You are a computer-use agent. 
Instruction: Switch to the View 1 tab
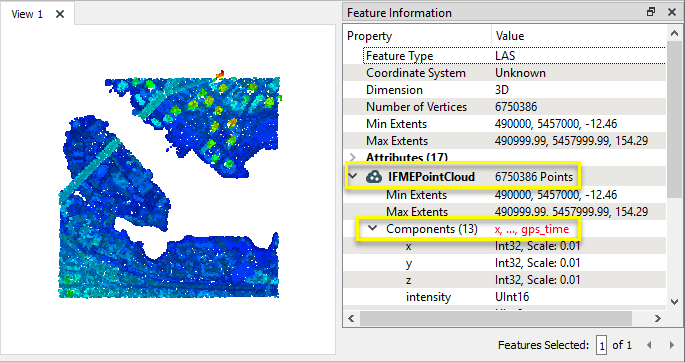[x=27, y=14]
